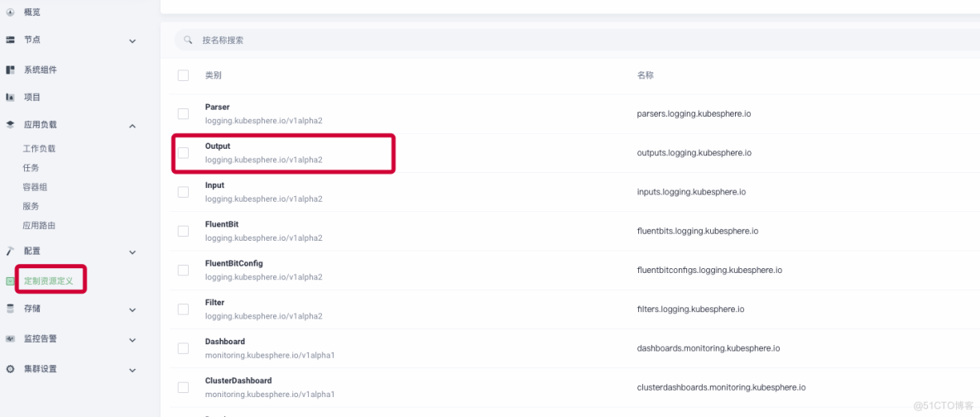Open the ClusterDashboard resource link

(238, 380)
